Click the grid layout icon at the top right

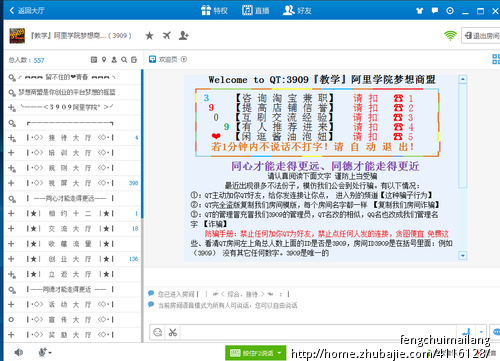click(x=496, y=59)
